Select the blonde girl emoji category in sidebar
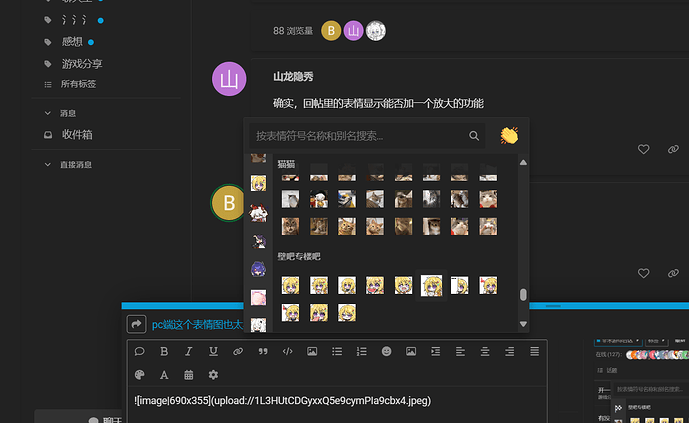This screenshot has height=423, width=689. (x=258, y=183)
